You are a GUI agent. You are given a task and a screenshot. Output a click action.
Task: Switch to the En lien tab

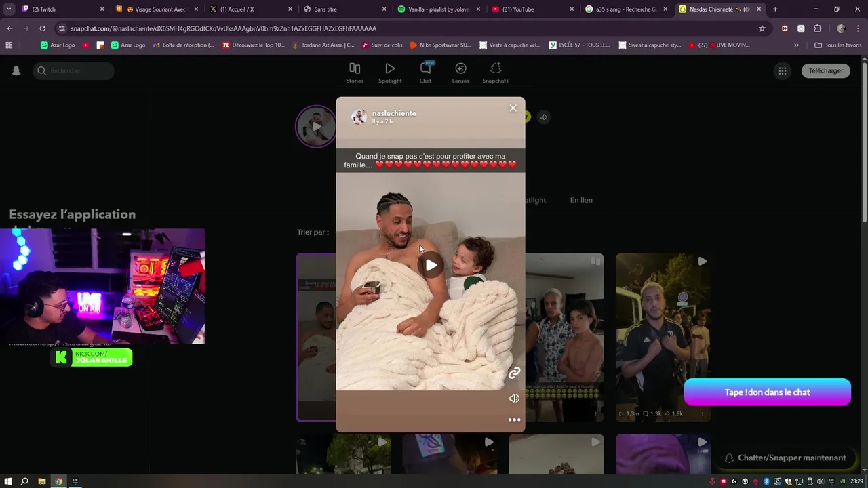click(x=581, y=200)
